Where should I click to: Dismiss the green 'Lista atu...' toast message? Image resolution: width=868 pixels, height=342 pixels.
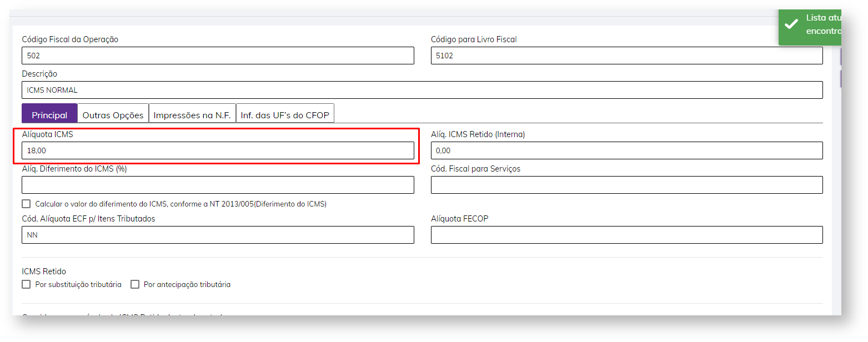[816, 25]
